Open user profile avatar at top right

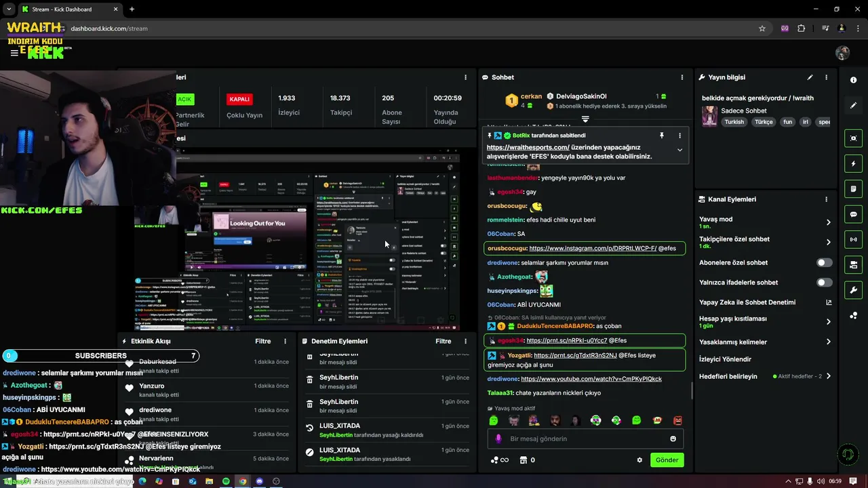(842, 53)
